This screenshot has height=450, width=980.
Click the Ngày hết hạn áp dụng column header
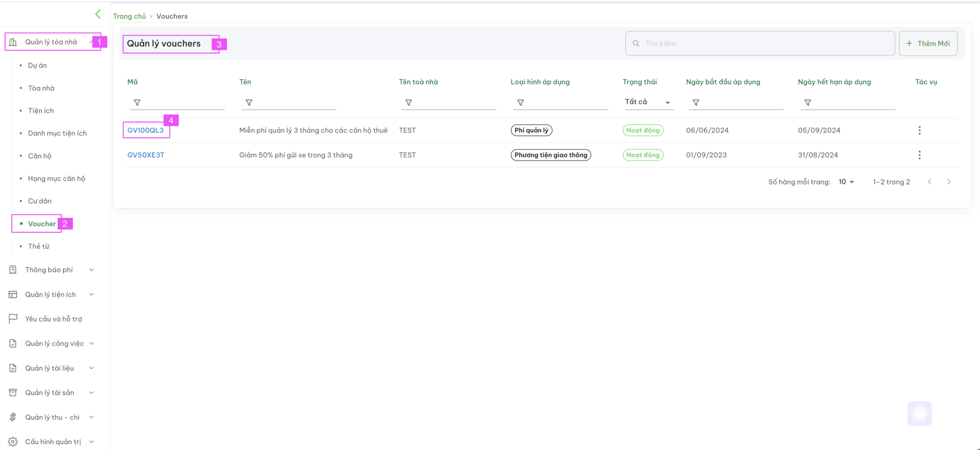tap(834, 82)
